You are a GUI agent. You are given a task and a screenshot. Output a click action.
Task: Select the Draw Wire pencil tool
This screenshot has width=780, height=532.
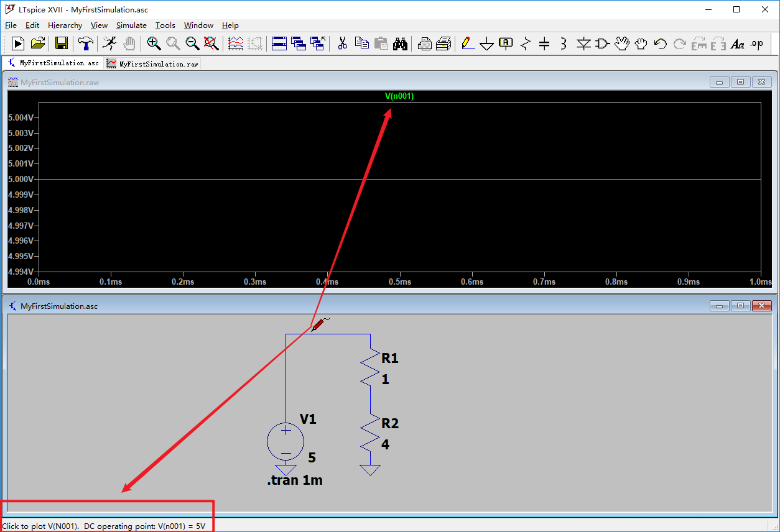click(x=468, y=44)
